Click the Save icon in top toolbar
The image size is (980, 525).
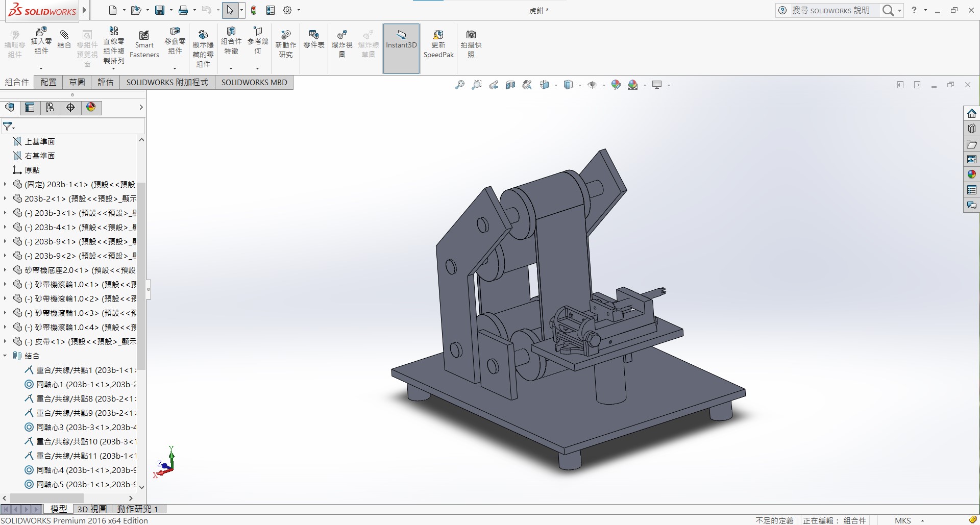click(160, 10)
